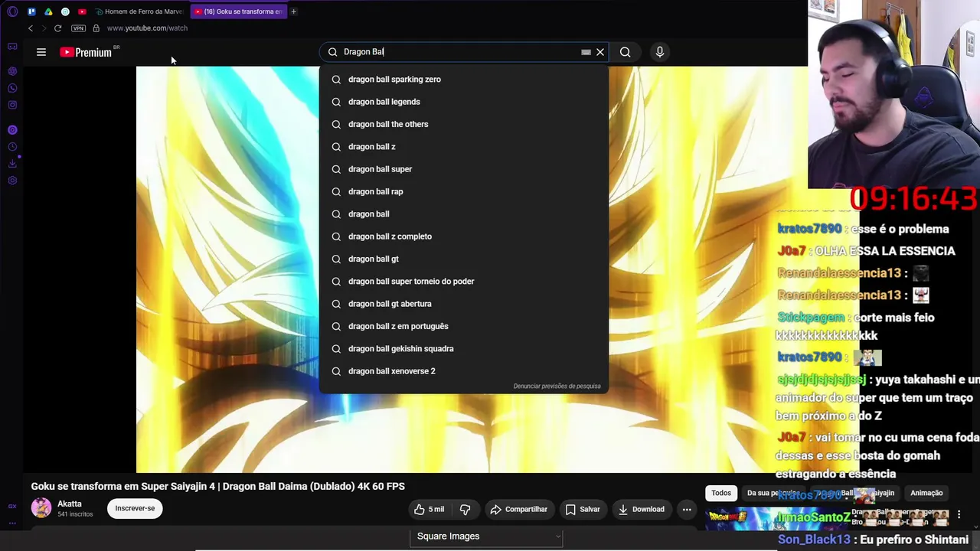Select the 'Animação' filter chip
The width and height of the screenshot is (980, 551).
[x=926, y=493]
